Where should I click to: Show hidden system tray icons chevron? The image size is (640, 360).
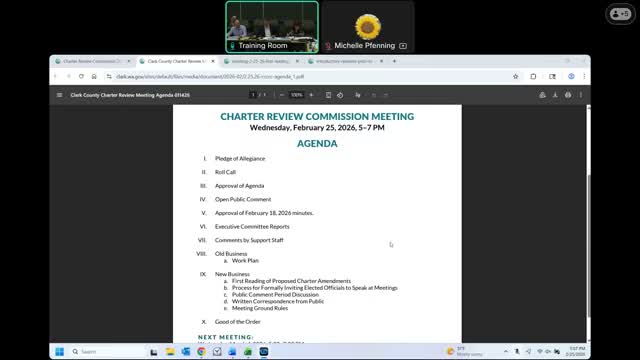(x=506, y=351)
